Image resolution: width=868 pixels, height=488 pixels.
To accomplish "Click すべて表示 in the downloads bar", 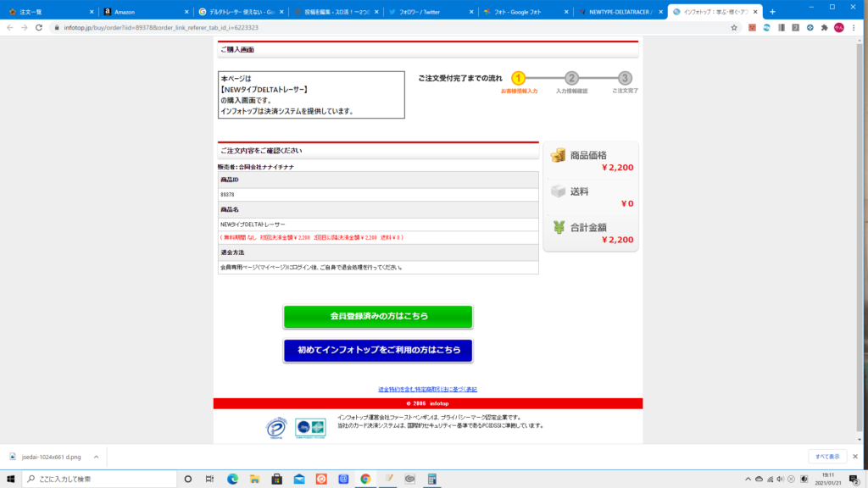I will point(827,457).
